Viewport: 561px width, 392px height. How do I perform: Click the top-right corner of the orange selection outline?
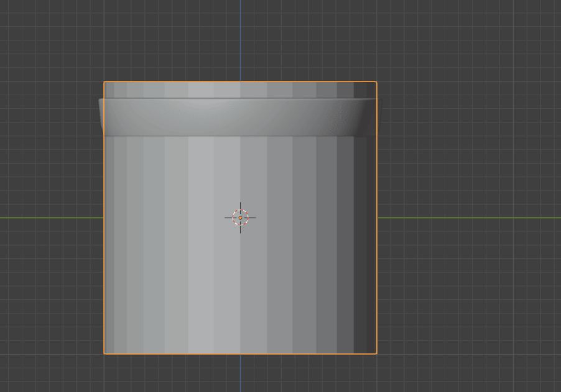[376, 82]
